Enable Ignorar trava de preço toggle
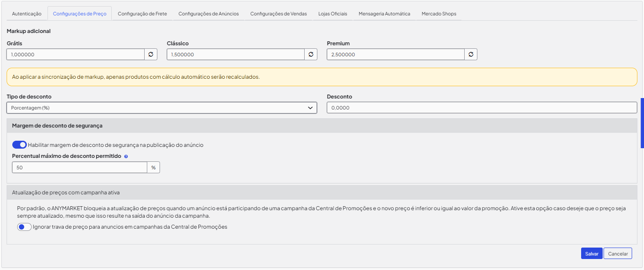 pyautogui.click(x=24, y=227)
